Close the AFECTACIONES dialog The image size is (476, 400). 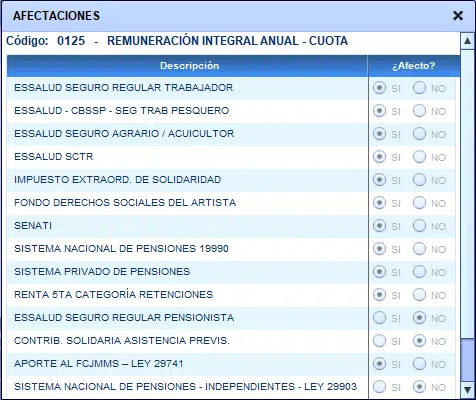458,16
